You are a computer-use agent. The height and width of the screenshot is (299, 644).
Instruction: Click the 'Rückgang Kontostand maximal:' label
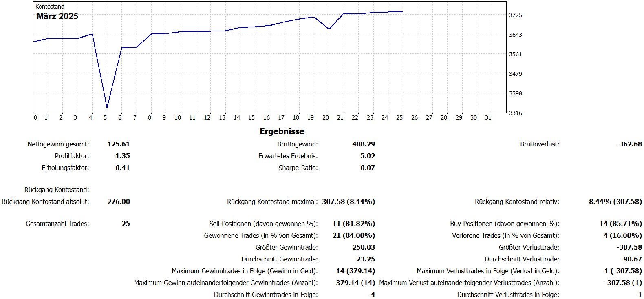272,202
